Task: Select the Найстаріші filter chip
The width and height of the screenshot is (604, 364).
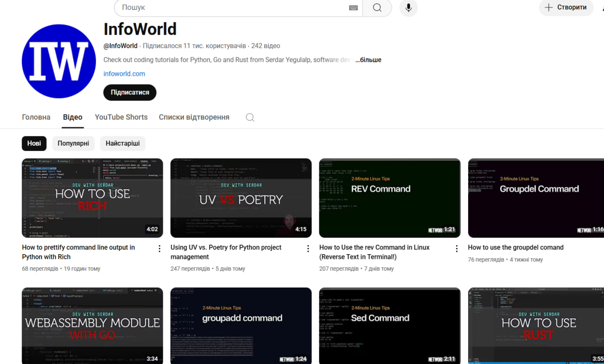Action: point(123,143)
